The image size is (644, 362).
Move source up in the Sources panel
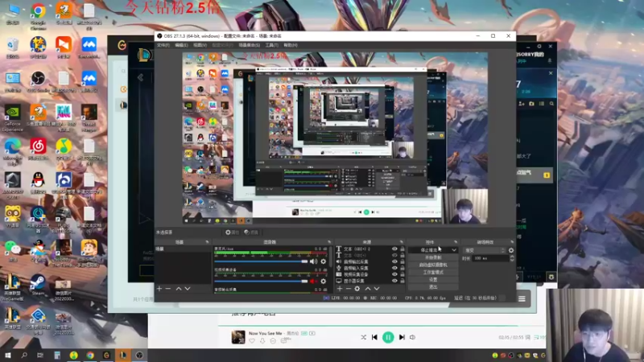tap(368, 289)
